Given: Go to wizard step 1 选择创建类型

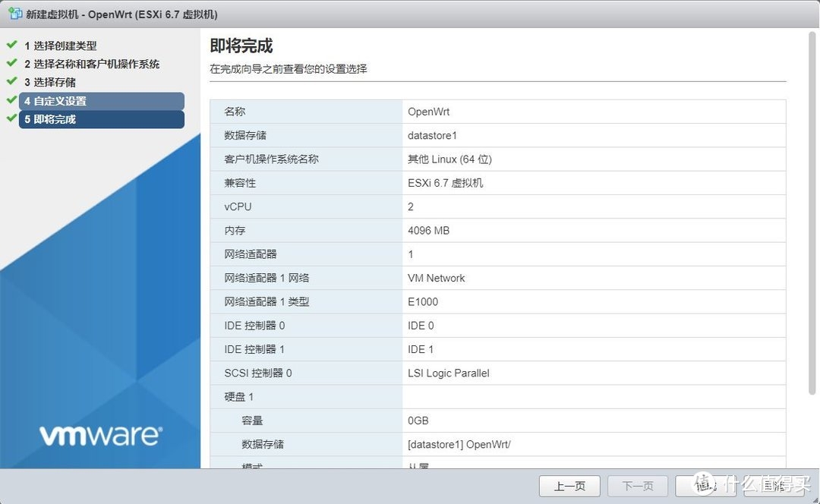Looking at the screenshot, I should [60, 46].
